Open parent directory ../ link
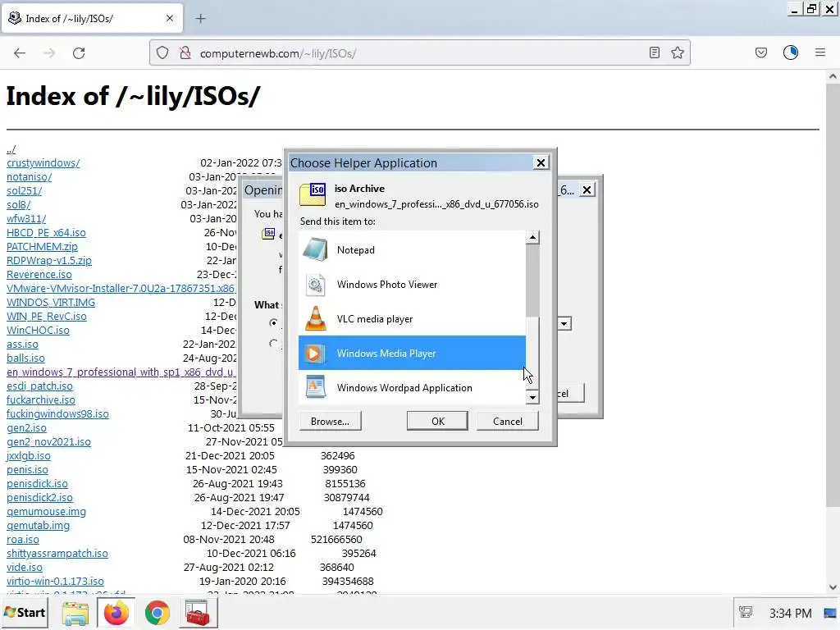Image resolution: width=840 pixels, height=630 pixels. click(x=11, y=149)
